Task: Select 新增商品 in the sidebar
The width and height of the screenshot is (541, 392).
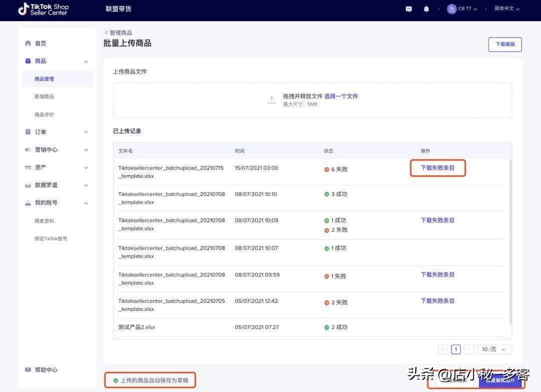Action: [44, 97]
